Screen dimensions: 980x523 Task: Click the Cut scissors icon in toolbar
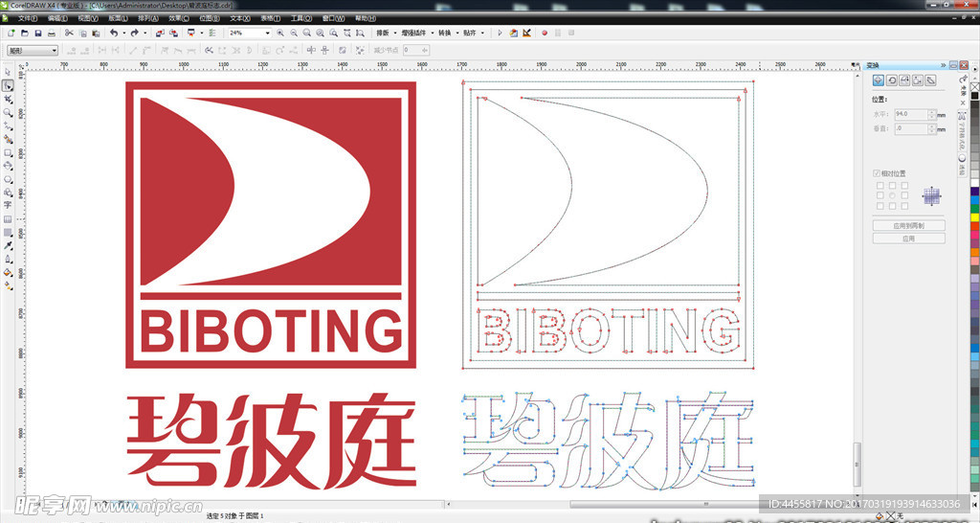point(69,33)
